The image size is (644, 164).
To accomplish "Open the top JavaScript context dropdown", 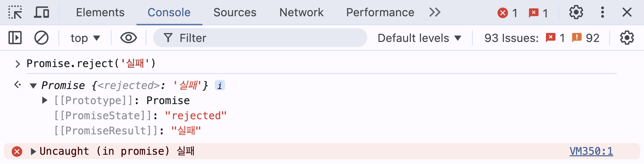I will pos(85,38).
